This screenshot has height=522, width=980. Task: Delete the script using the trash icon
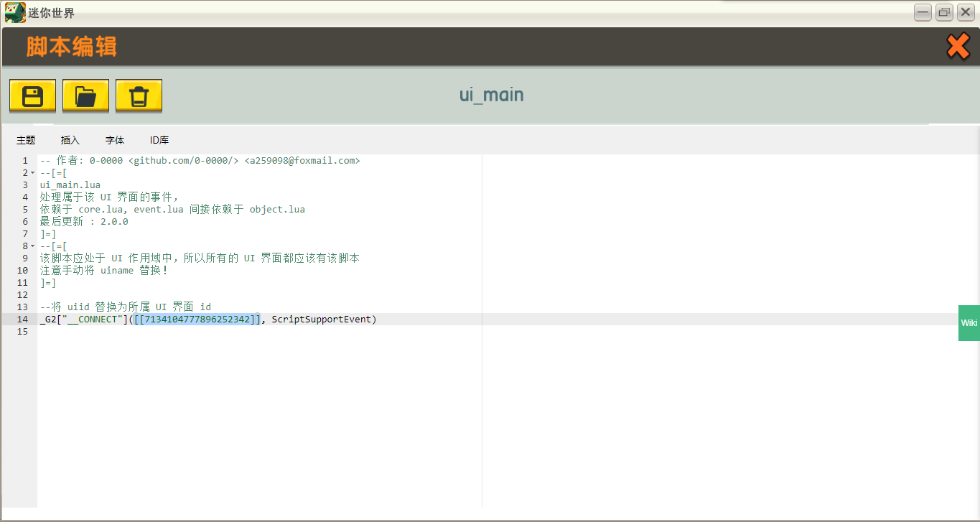[x=139, y=94]
